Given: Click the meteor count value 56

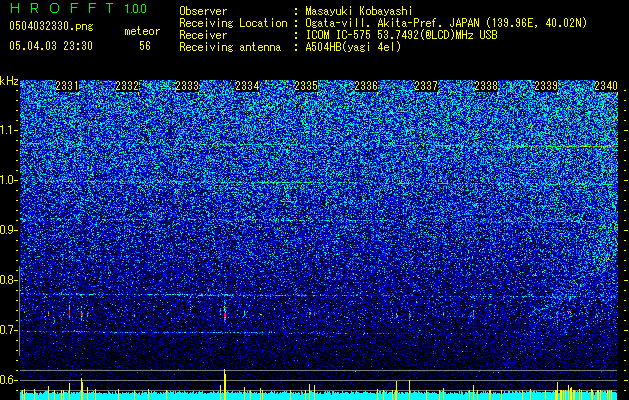Looking at the screenshot, I should (x=145, y=46).
